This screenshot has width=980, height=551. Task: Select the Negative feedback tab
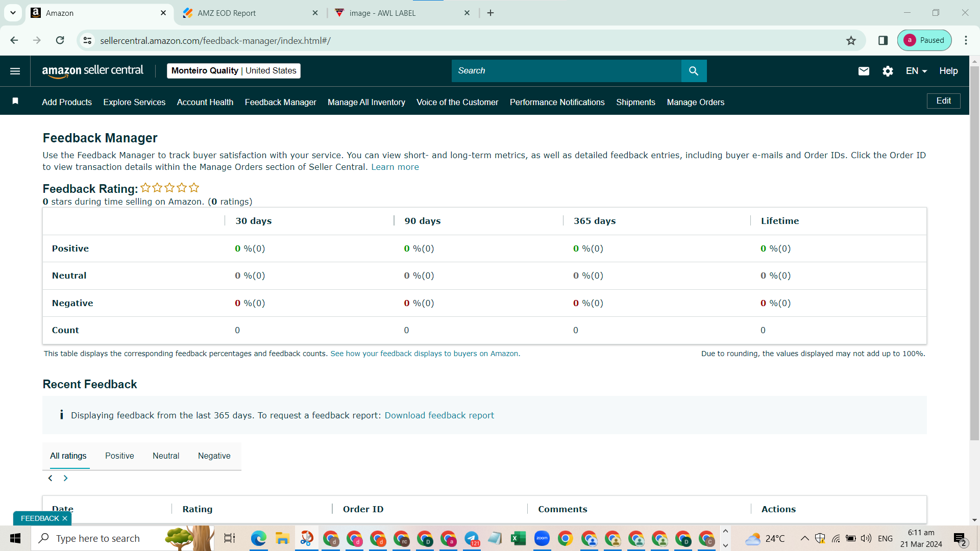coord(214,456)
